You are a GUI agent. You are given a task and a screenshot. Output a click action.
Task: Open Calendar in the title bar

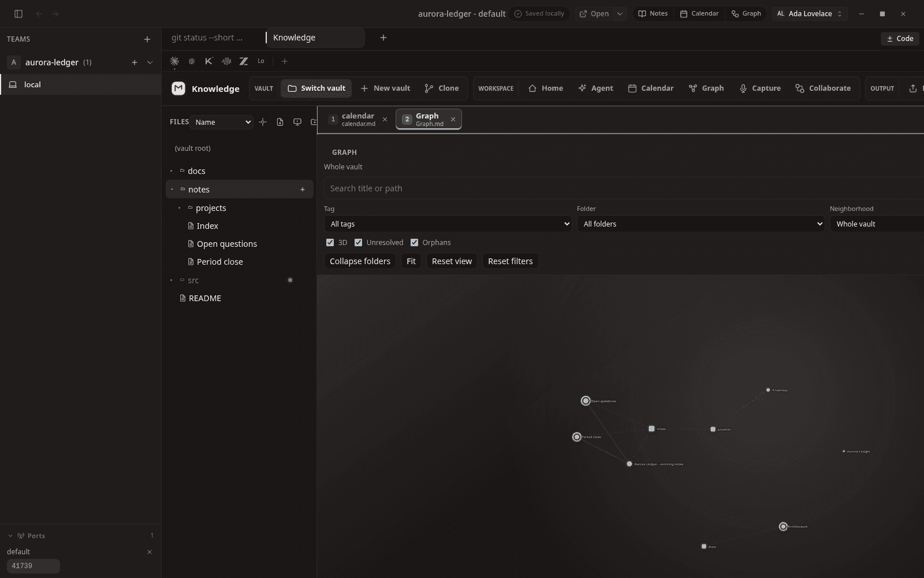(x=699, y=14)
